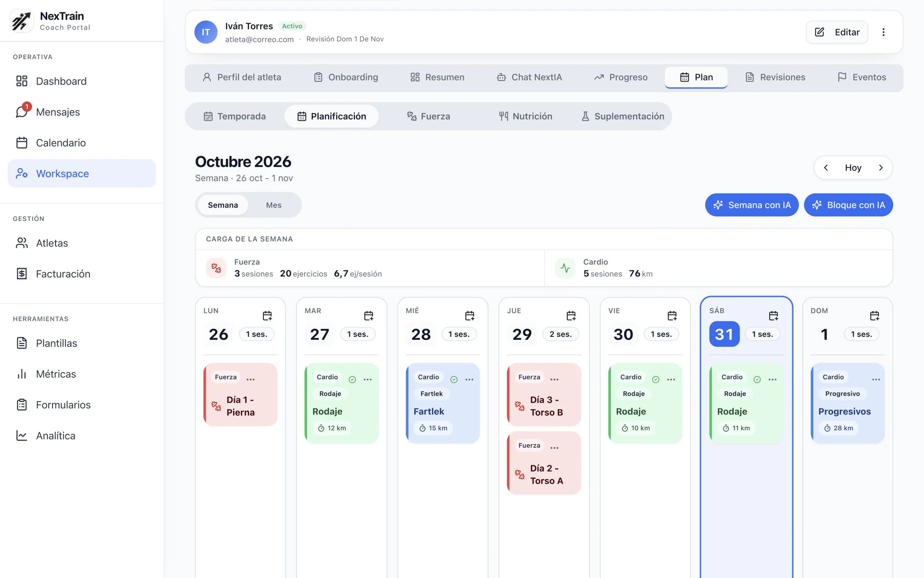Toggle the completed check on Tuesday's Rodaje
This screenshot has height=578, width=924.
(352, 379)
